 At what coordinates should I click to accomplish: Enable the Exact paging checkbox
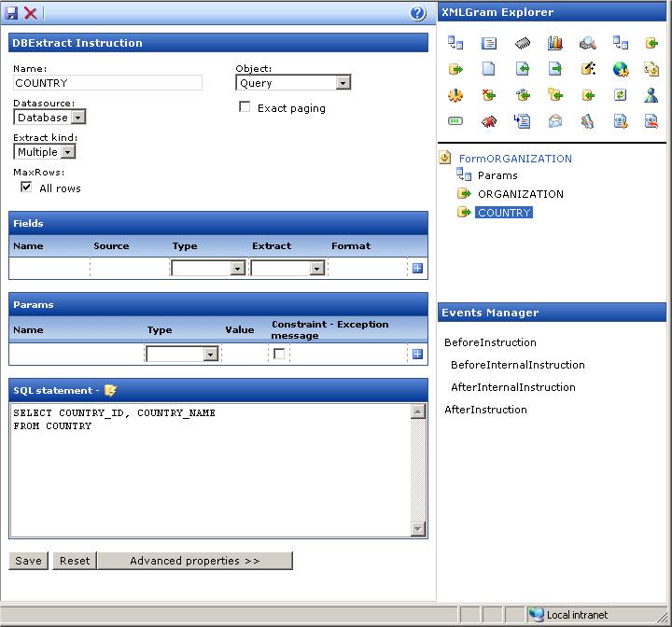245,107
